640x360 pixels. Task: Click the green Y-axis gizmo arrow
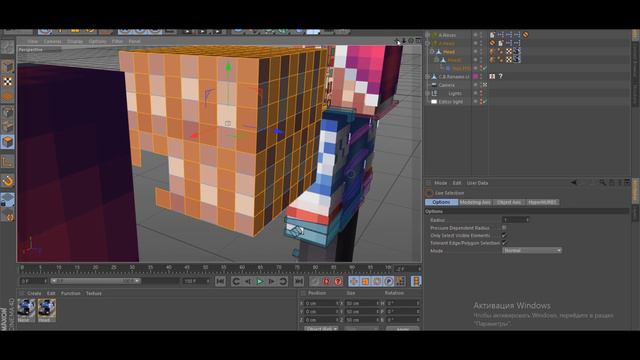[x=229, y=67]
